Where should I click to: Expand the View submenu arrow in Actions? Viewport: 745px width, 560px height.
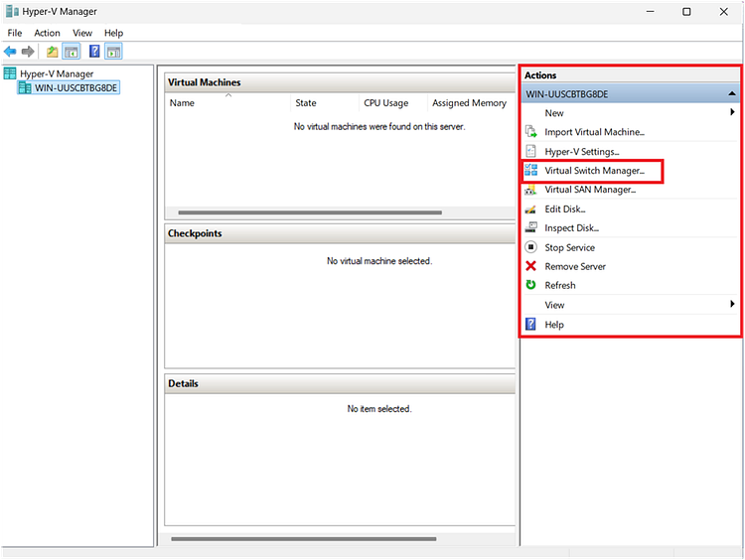[x=732, y=304]
